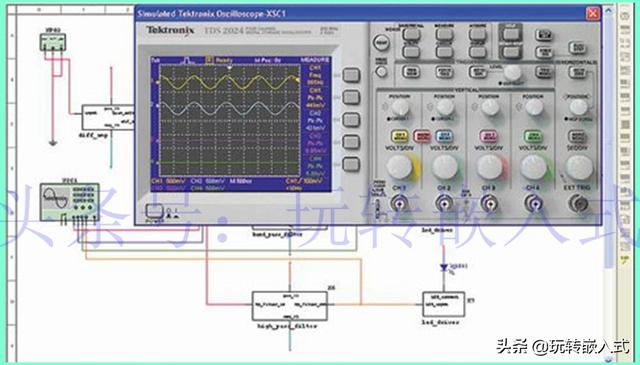Open the red MATH MENU button

tap(422, 136)
